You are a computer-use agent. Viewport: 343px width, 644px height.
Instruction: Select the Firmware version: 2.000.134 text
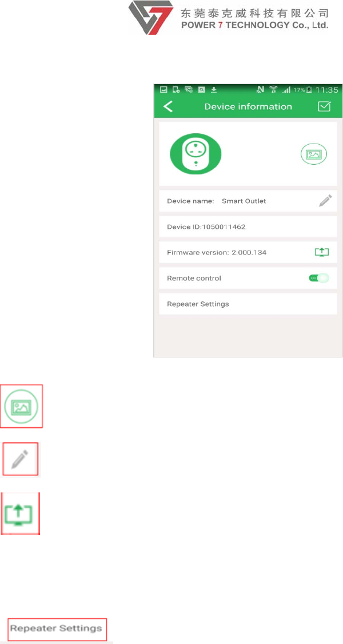click(217, 253)
